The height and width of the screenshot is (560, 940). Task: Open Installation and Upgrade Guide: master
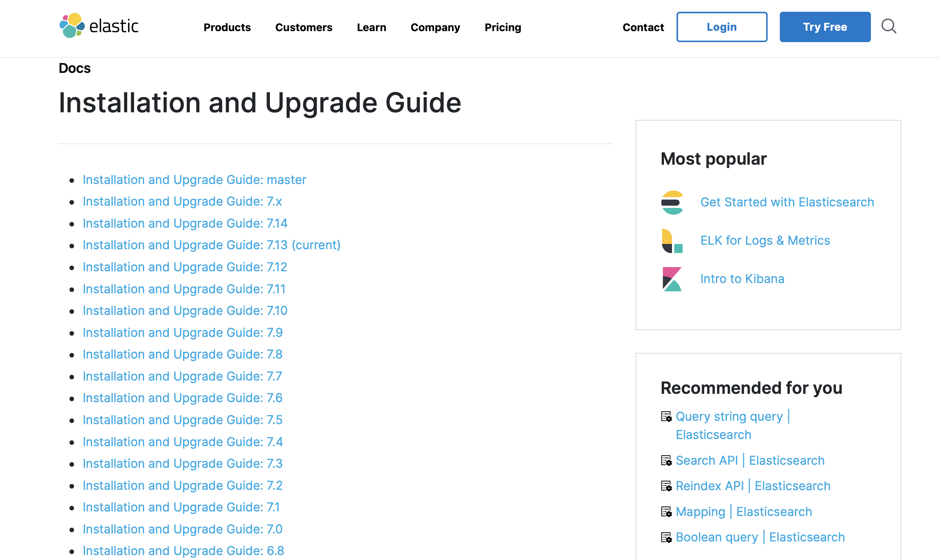tap(194, 180)
